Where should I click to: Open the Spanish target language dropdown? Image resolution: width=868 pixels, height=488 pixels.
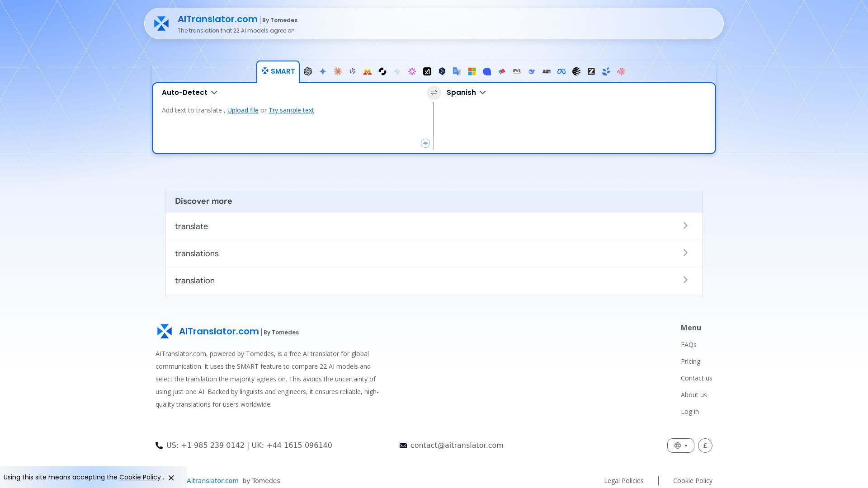tap(466, 93)
